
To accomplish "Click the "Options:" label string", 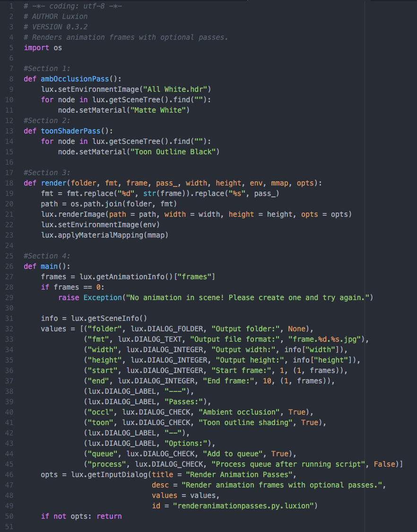I will coord(186,443).
